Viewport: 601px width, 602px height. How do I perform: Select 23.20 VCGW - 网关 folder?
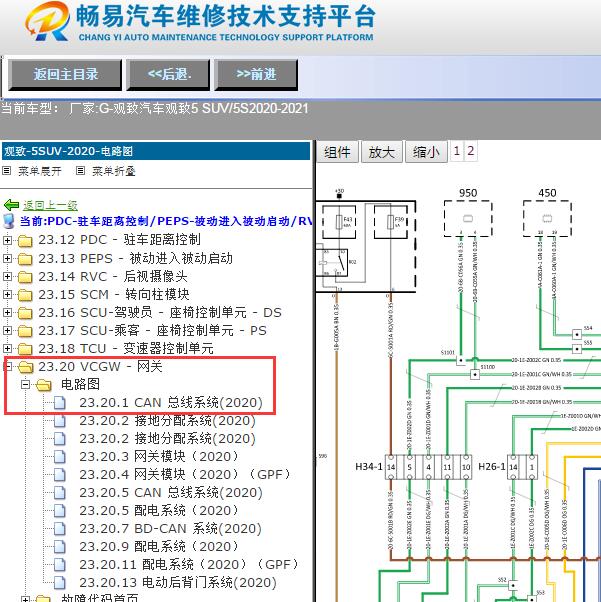click(100, 367)
